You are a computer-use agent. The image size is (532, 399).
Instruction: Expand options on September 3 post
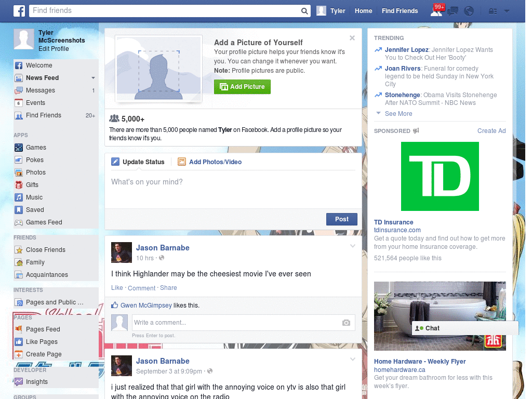(x=353, y=359)
